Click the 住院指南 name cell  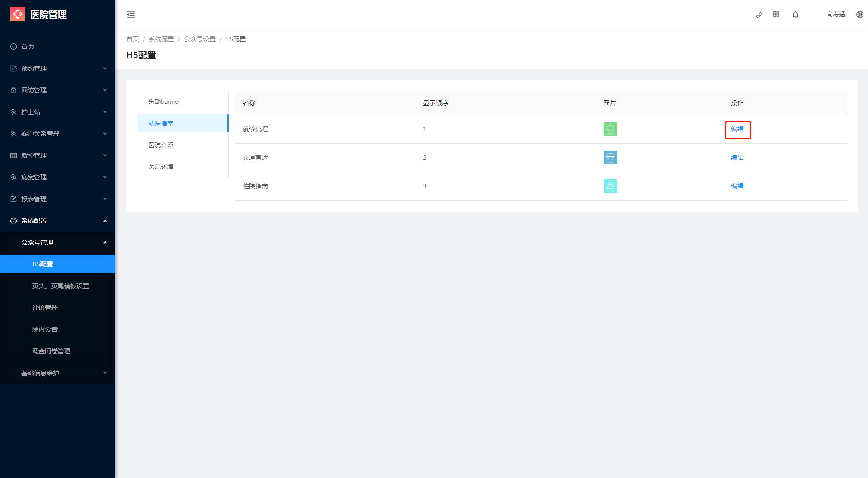point(255,186)
